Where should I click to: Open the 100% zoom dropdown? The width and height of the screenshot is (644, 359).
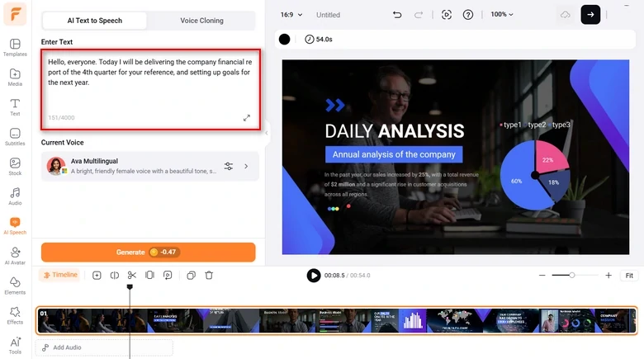click(x=502, y=14)
